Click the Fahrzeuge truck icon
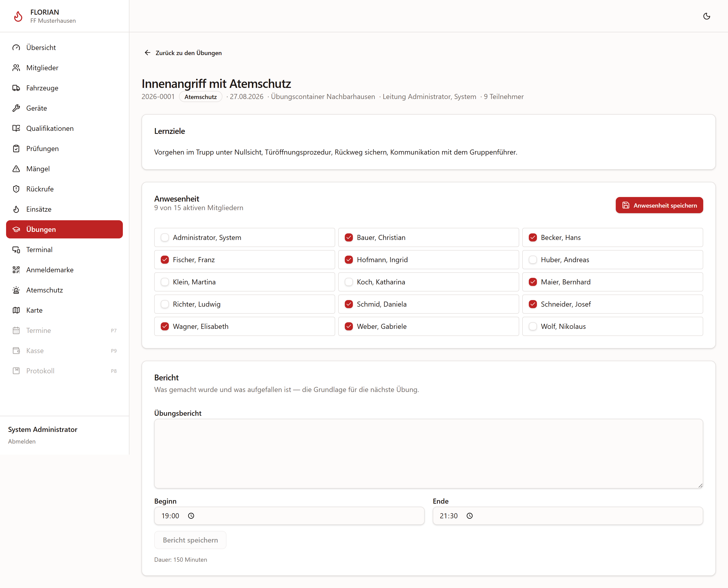Screen dimensions: 728x588 pos(16,88)
